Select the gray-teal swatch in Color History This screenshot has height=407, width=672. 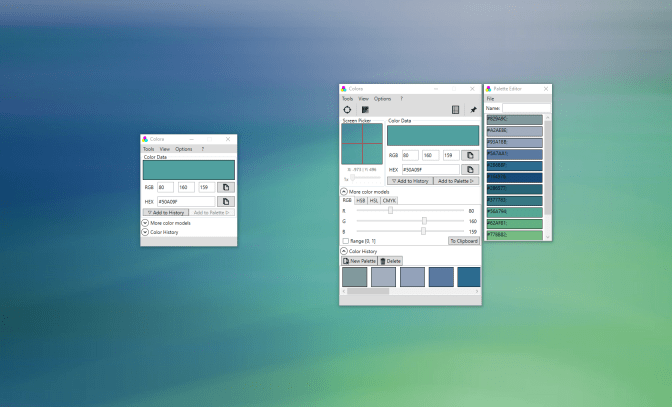click(x=354, y=277)
